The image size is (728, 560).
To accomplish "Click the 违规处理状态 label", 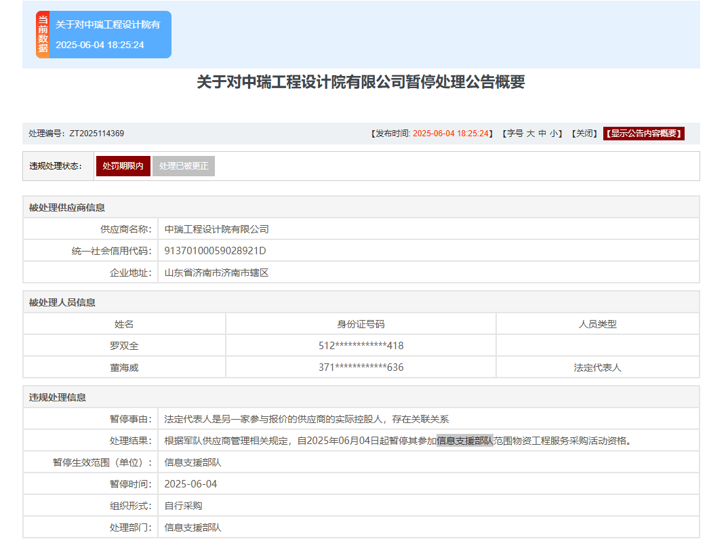I will [56, 166].
